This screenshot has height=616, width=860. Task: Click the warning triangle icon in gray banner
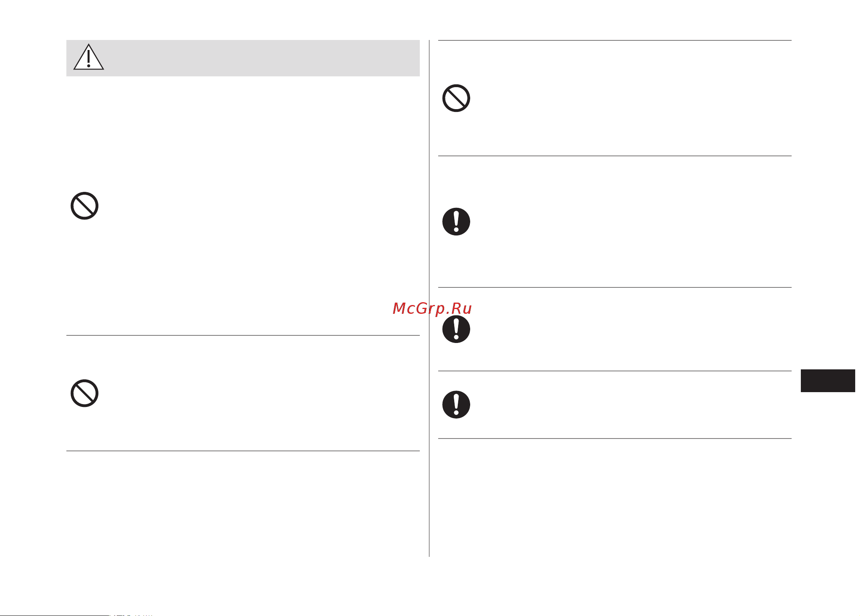88,58
